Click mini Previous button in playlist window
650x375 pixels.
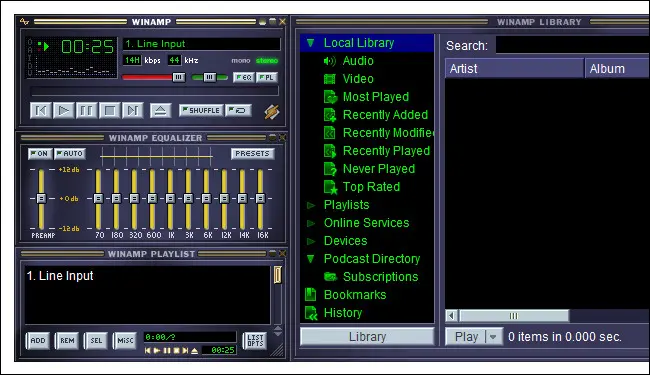pos(148,351)
